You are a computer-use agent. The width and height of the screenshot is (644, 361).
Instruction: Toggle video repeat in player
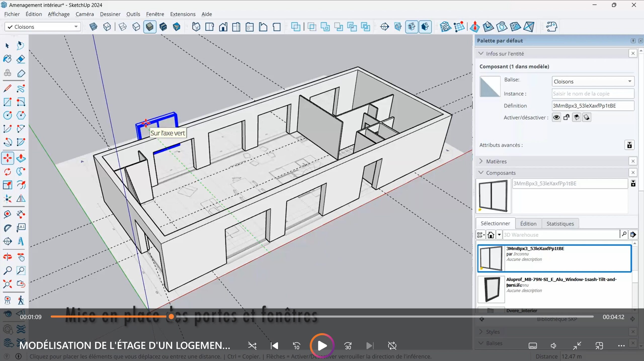pyautogui.click(x=392, y=346)
